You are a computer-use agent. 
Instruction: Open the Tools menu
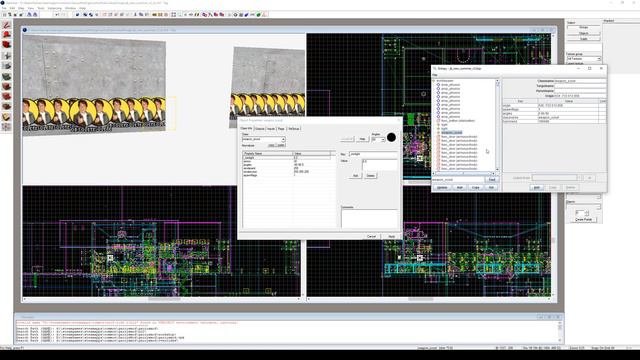tap(41, 8)
